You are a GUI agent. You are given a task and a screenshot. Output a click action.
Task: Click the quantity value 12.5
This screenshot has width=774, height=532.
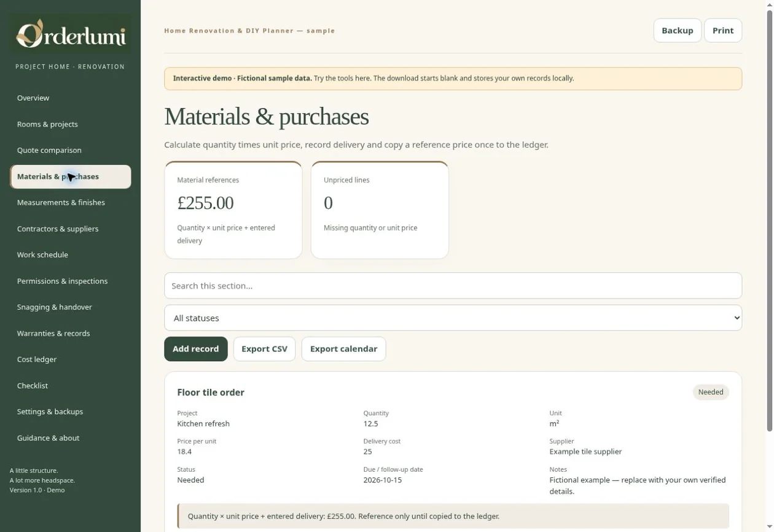tap(370, 424)
